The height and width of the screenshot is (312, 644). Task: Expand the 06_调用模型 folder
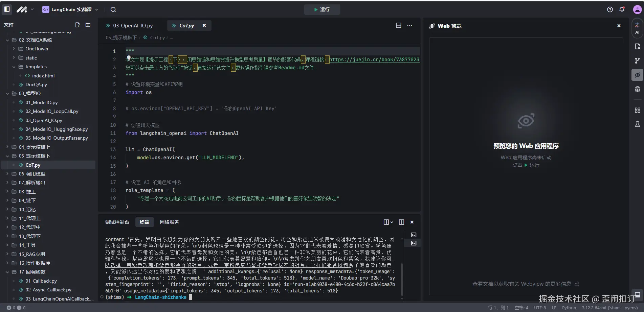pos(32,174)
